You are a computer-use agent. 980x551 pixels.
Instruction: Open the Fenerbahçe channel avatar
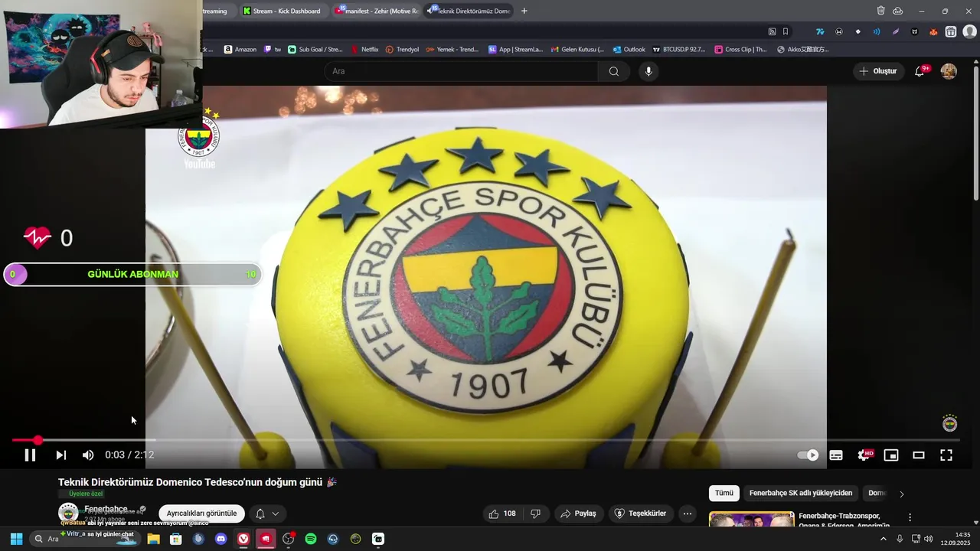(68, 513)
